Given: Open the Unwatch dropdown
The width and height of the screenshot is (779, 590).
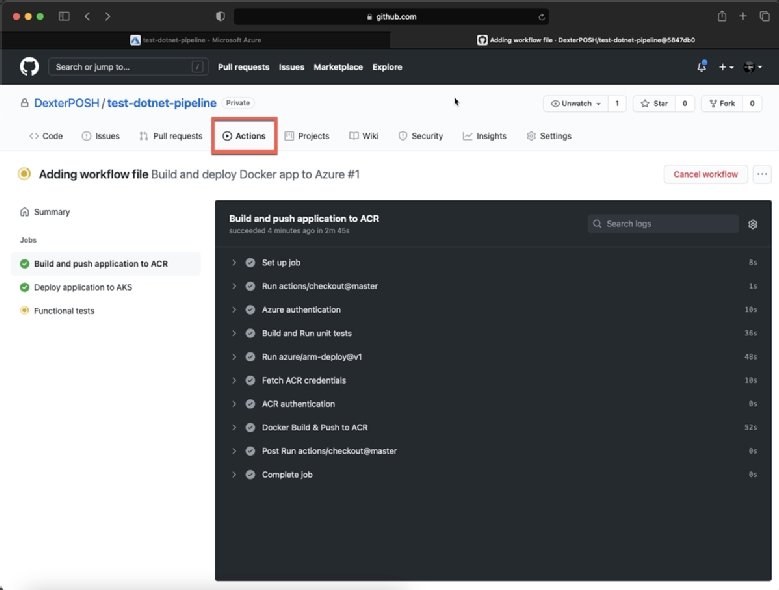Looking at the screenshot, I should [x=576, y=103].
